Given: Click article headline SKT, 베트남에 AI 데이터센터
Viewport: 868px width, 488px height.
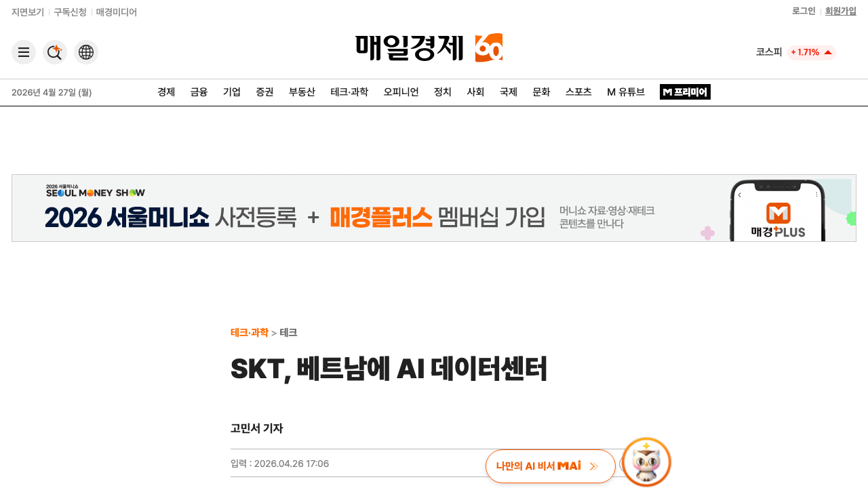Looking at the screenshot, I should coord(389,369).
